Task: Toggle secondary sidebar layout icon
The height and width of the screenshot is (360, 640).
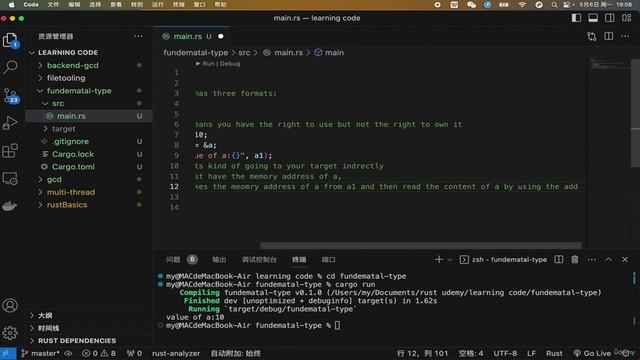Action: click(x=610, y=18)
